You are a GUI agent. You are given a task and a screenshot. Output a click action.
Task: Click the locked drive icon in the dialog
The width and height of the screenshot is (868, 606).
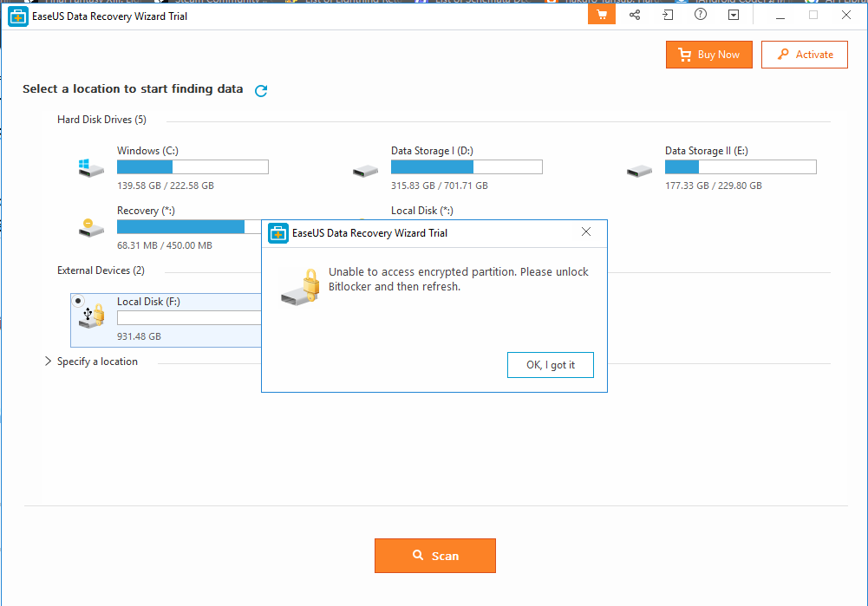[301, 286]
